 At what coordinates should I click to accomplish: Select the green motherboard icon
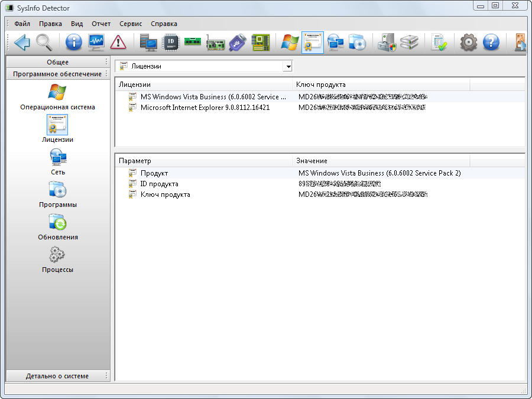(x=261, y=43)
